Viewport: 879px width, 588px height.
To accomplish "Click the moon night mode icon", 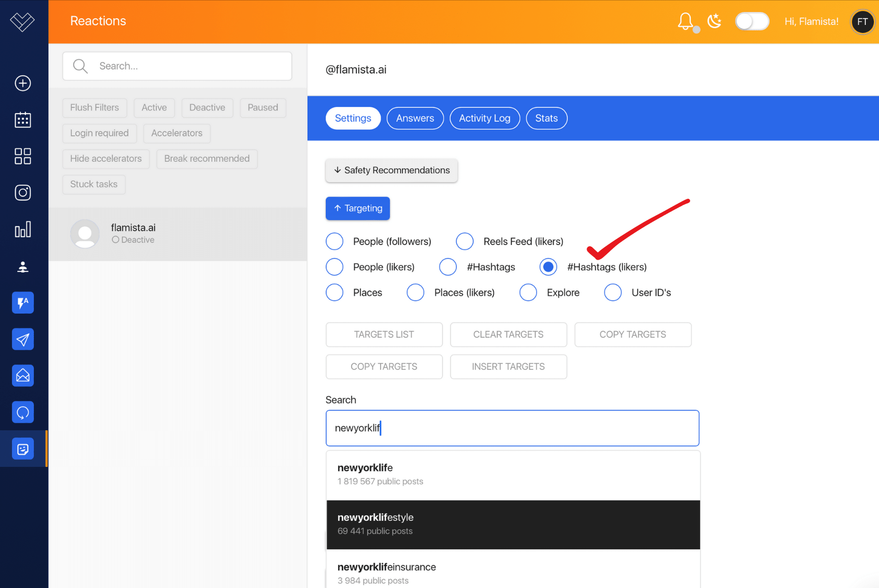I will (715, 21).
